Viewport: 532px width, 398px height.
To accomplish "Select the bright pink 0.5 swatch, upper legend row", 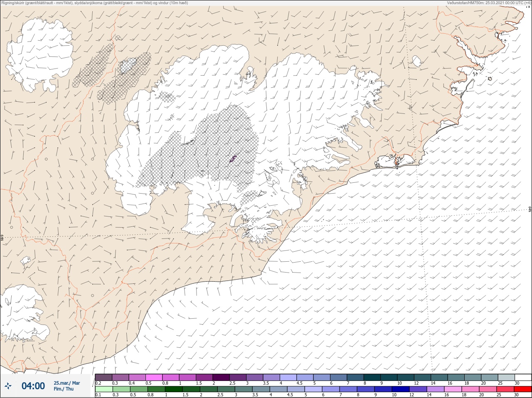I will tap(154, 378).
